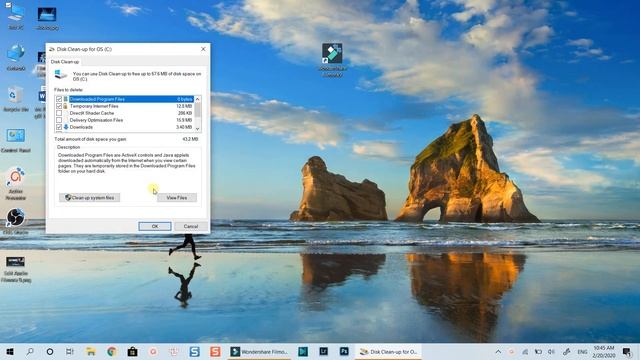Open File Explorer from taskbar
This screenshot has width=640, height=360.
91,351
